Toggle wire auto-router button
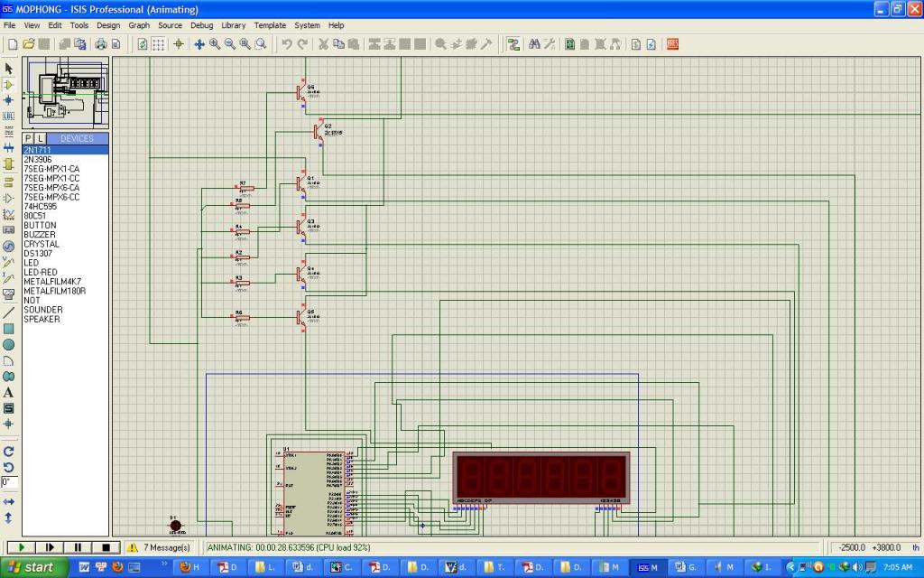Image resolution: width=924 pixels, height=578 pixels. (x=513, y=43)
